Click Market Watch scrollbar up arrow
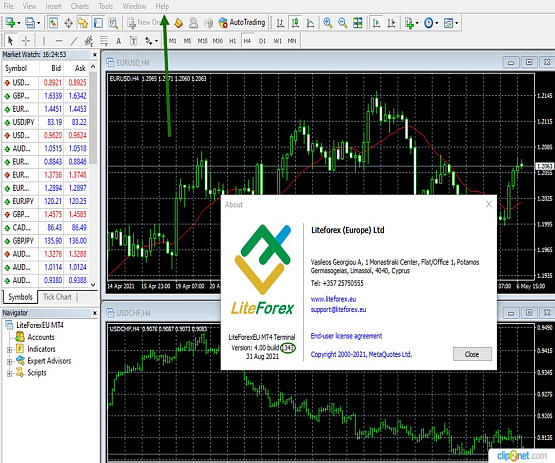This screenshot has height=463, width=555. pyautogui.click(x=93, y=67)
